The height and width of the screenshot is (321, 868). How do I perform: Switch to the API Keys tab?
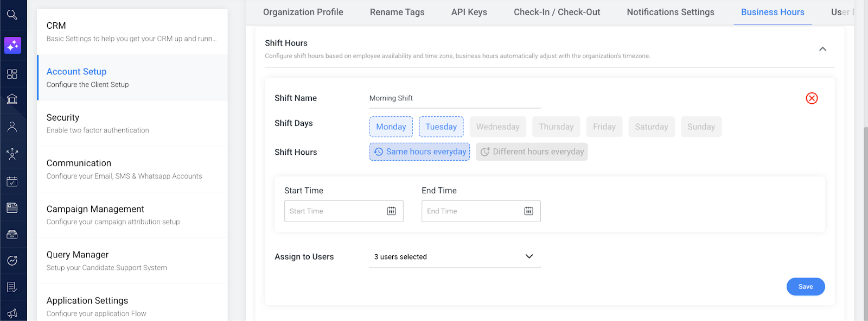[469, 12]
